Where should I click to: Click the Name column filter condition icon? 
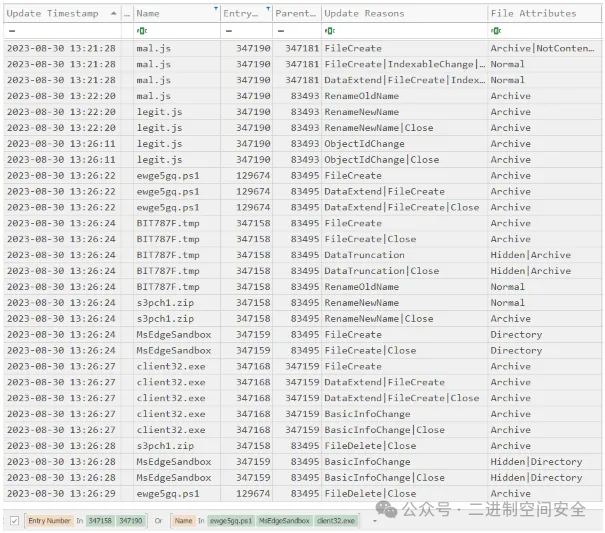[141, 31]
